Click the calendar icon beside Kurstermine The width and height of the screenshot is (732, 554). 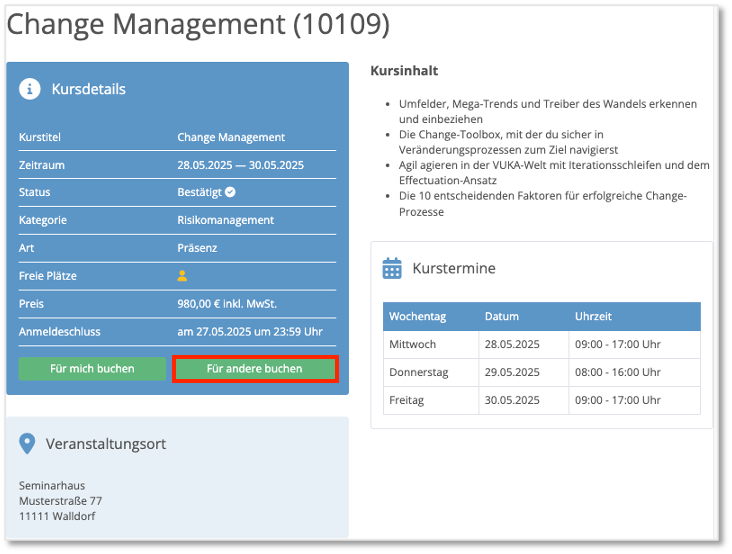393,268
